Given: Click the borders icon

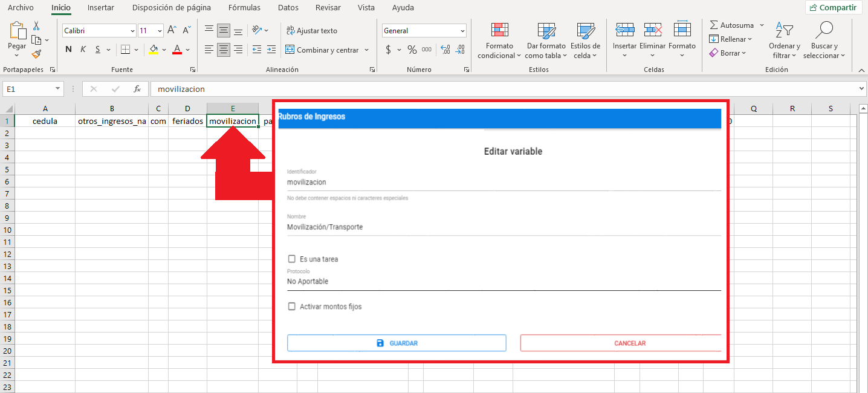Looking at the screenshot, I should [x=125, y=50].
